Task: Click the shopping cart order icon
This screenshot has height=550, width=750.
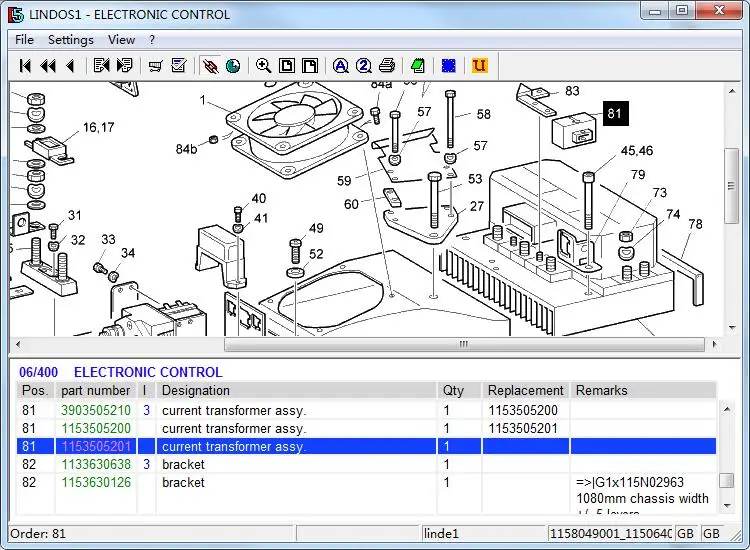Action: pos(155,66)
